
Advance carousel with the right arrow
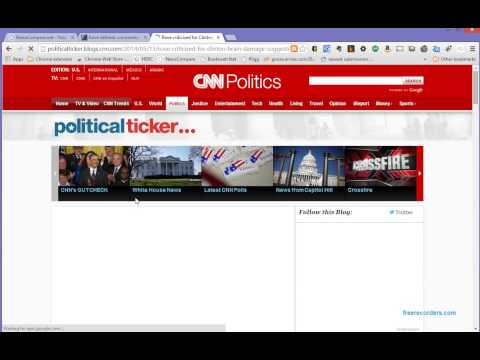420,173
